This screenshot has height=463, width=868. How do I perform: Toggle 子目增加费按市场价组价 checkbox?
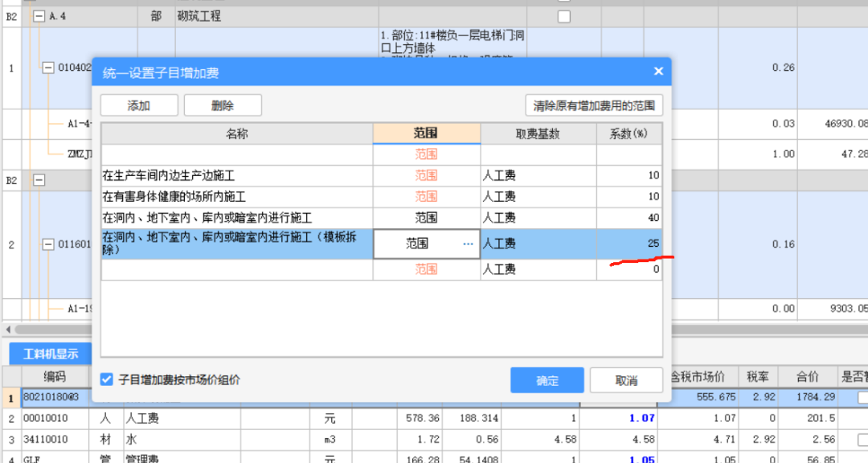tap(107, 379)
